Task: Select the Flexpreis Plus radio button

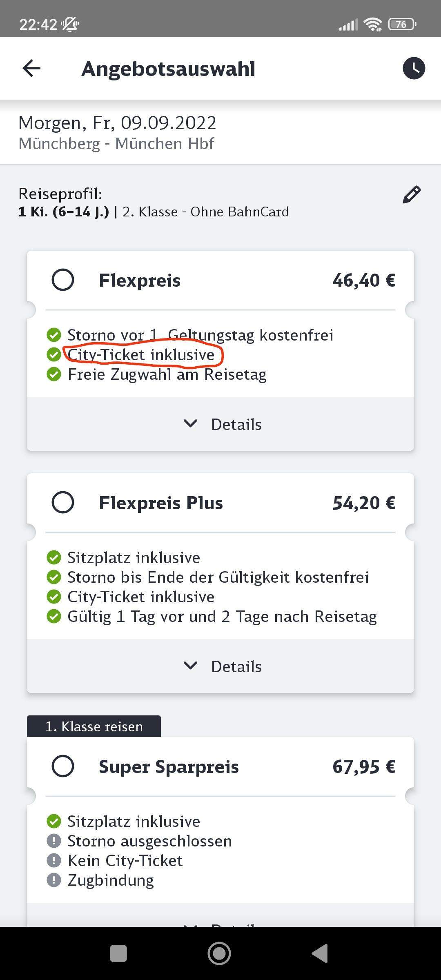Action: 63,503
